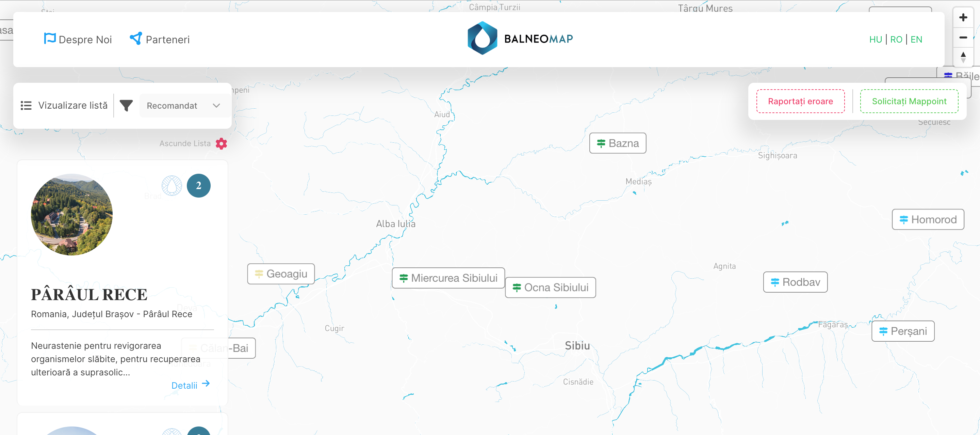Select the Perșani map marker

[x=903, y=331]
